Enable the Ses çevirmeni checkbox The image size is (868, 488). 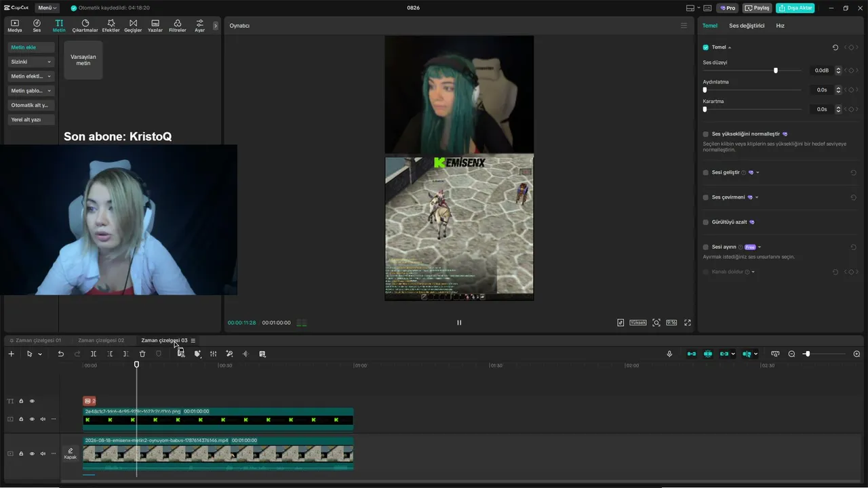(x=705, y=197)
